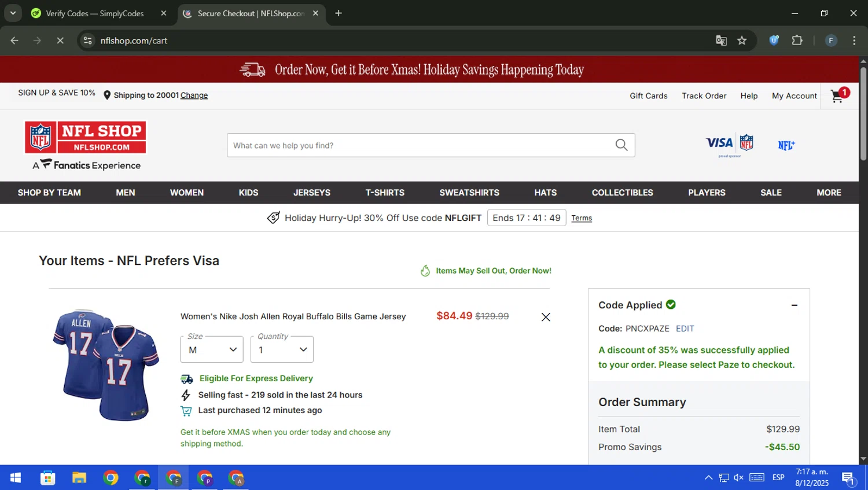Close the Verify Codes SimplyCodes tab
Screen dimensions: 868x490
164,13
